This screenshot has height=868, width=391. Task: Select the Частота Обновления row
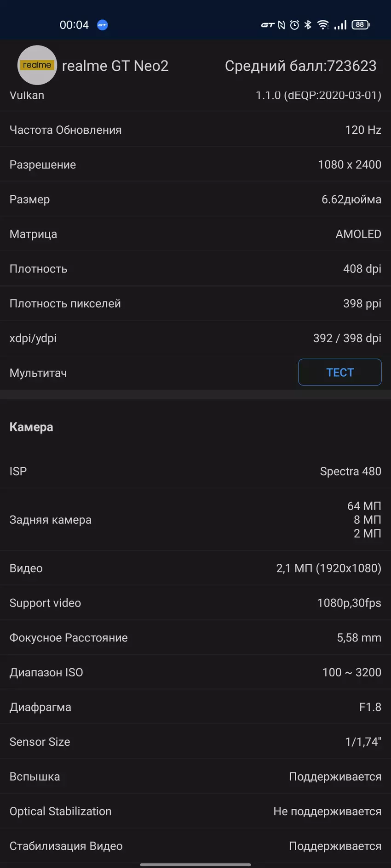(195, 130)
